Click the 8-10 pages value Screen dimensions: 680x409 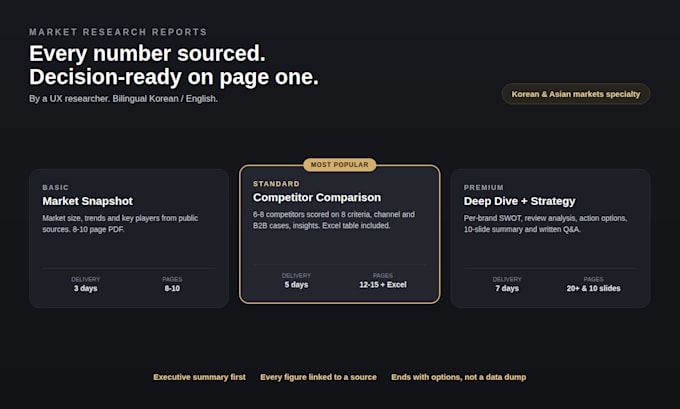coord(172,288)
